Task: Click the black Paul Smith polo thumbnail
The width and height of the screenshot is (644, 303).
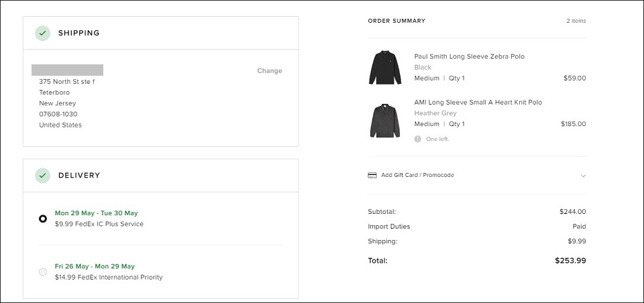Action: [385, 67]
